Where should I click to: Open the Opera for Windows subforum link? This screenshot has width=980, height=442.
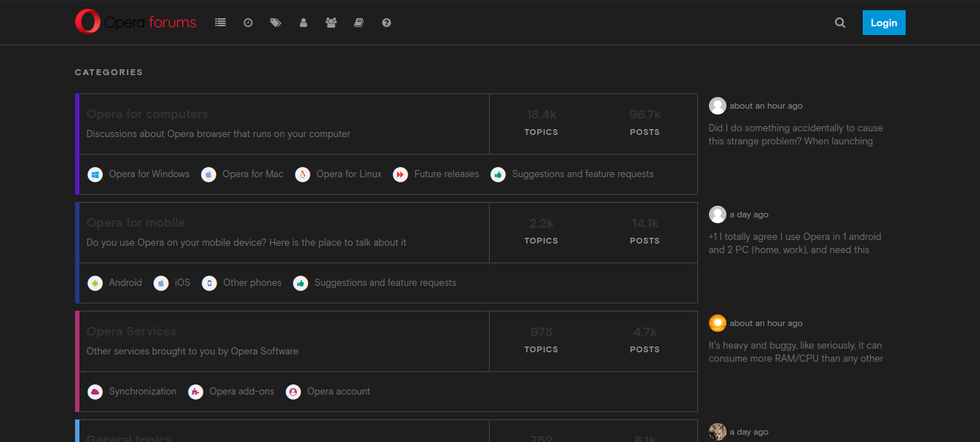point(149,174)
